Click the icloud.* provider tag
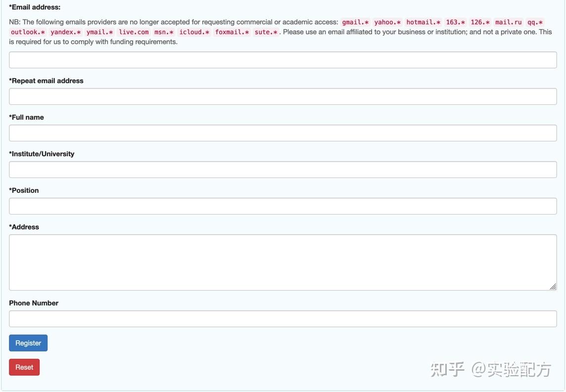566x392 pixels. click(x=194, y=32)
